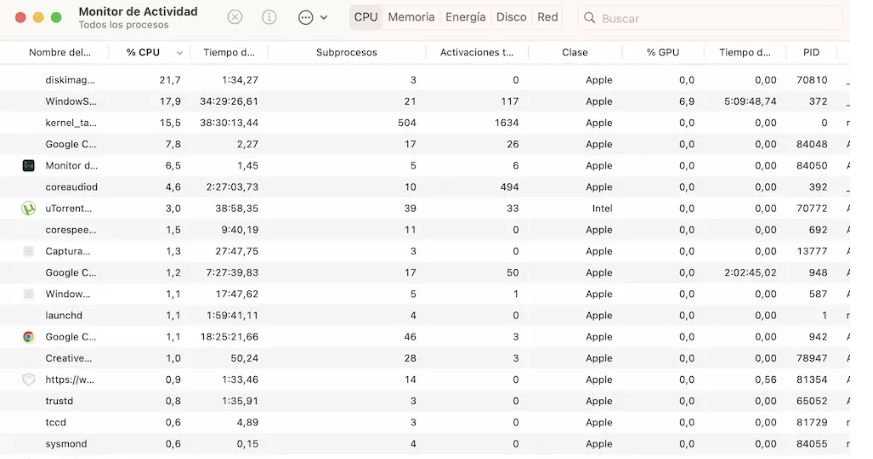873x459 pixels.
Task: Select the kernel_ta... process row
Action: 425,123
